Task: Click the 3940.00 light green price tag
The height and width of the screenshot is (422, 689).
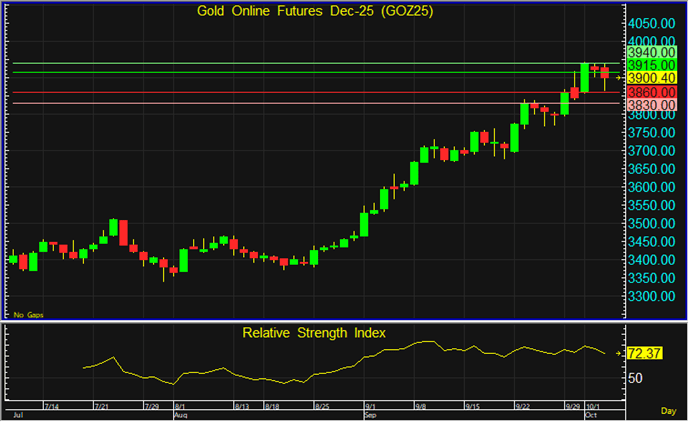Action: coord(653,51)
